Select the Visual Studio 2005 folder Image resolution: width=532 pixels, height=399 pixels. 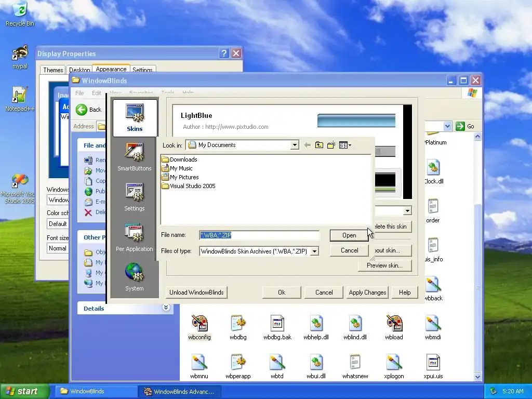tap(189, 186)
